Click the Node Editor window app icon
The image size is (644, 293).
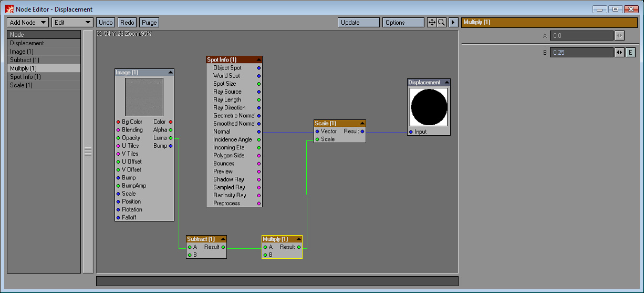pos(9,9)
